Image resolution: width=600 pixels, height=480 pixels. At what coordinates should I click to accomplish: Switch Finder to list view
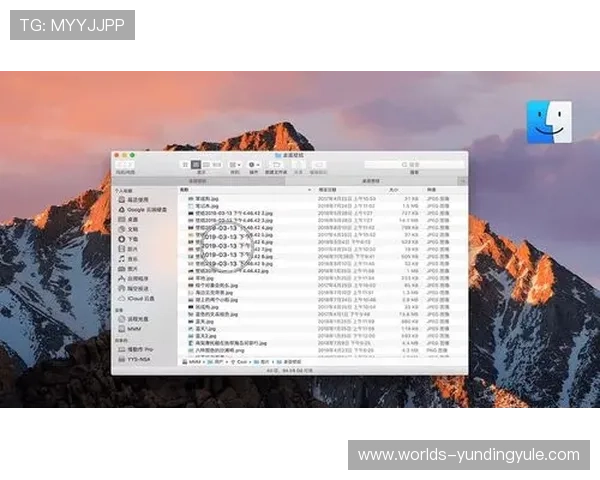(x=195, y=164)
